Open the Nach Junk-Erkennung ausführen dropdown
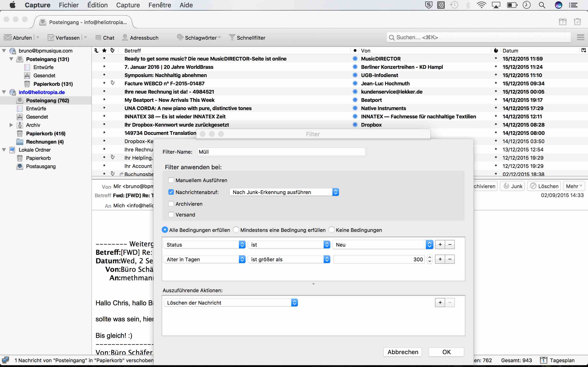This screenshot has height=367, width=588. 284,192
